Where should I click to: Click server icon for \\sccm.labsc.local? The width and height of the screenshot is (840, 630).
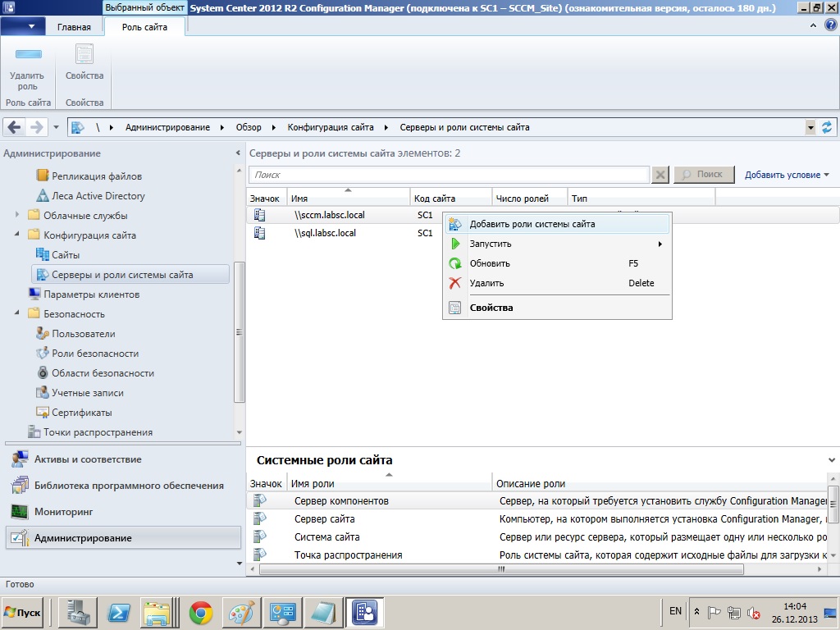[260, 215]
